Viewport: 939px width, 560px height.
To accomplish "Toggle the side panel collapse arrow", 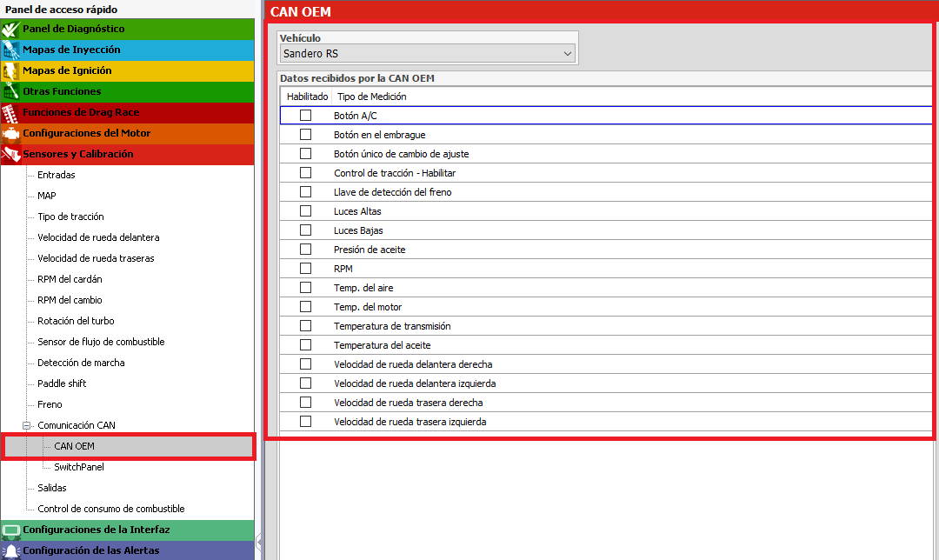I will click(x=259, y=542).
